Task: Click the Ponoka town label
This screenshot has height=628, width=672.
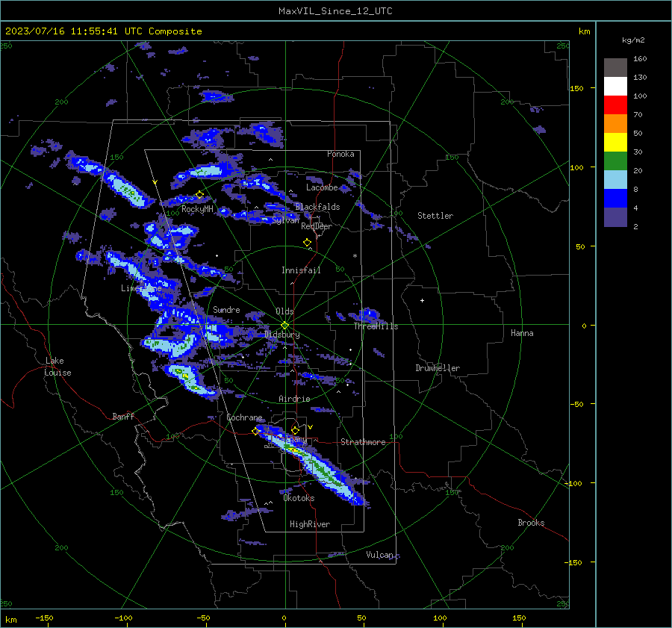Action: pyautogui.click(x=340, y=154)
